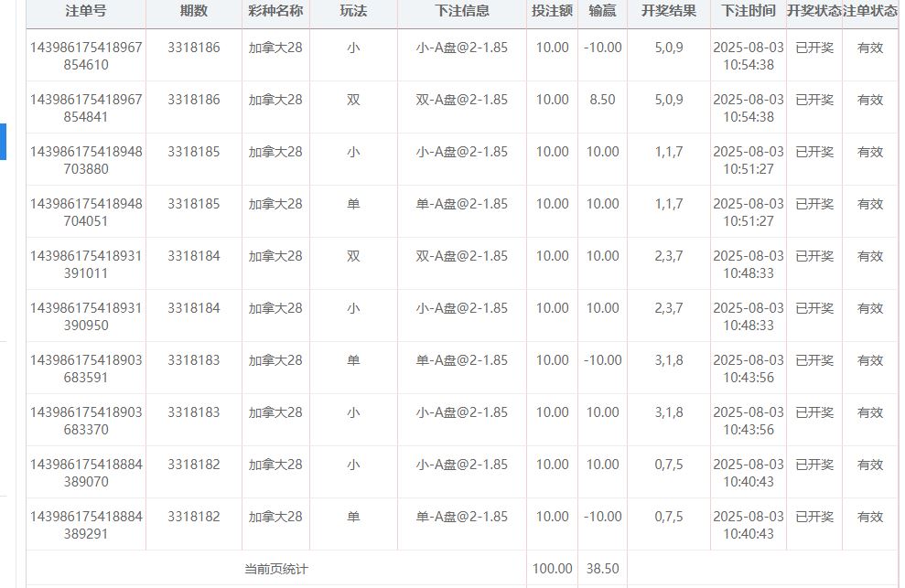This screenshot has width=905, height=588.
Task: Select order number ending in 389291
Action: (86, 525)
